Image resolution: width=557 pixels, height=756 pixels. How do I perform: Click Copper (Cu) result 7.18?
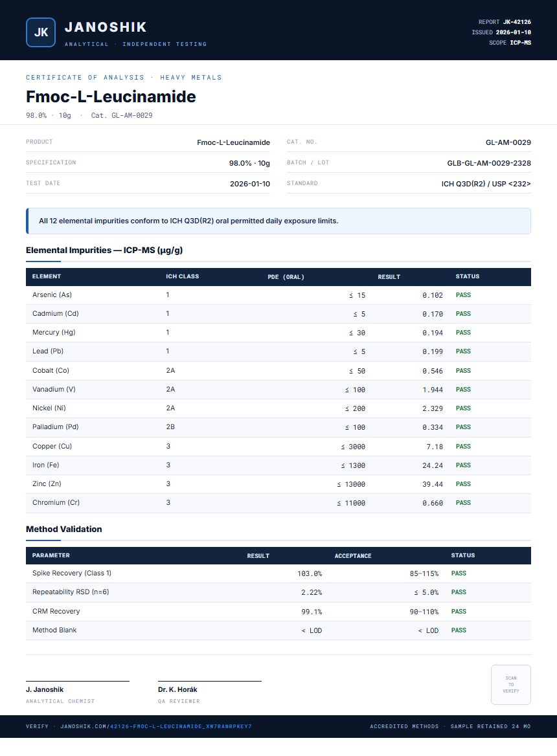[x=435, y=447]
